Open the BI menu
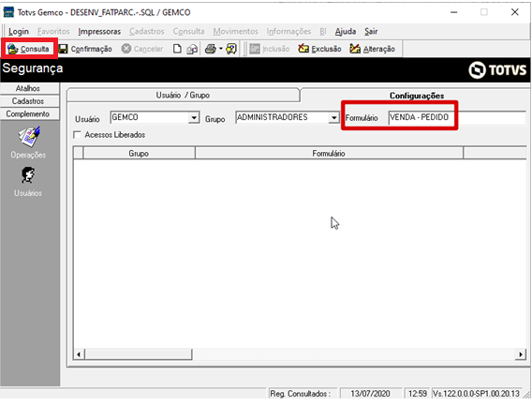The width and height of the screenshot is (532, 406). point(323,32)
